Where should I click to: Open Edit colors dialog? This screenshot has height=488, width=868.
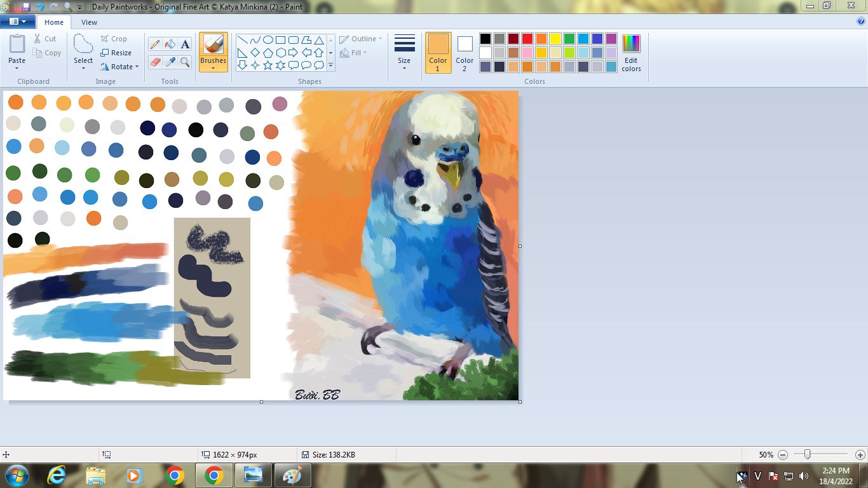631,53
